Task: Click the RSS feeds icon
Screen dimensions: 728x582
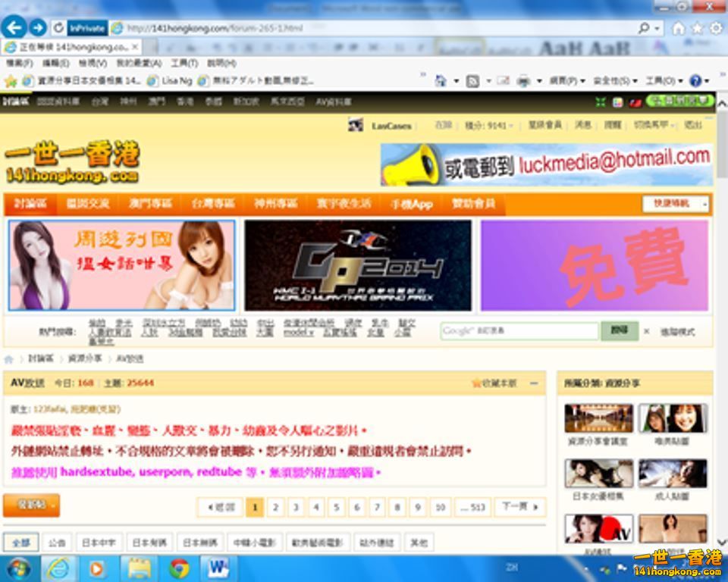Action: coord(472,81)
